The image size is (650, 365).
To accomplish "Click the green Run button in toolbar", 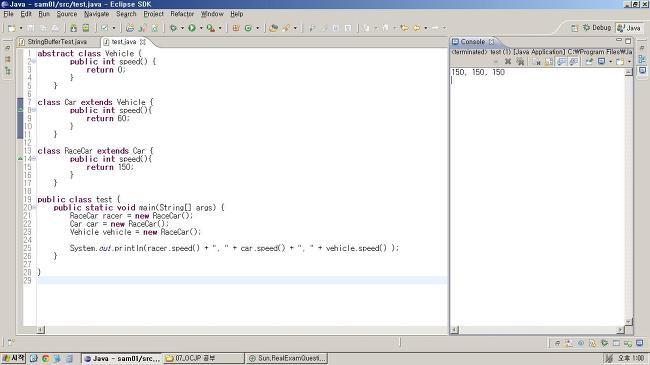I will click(x=192, y=28).
